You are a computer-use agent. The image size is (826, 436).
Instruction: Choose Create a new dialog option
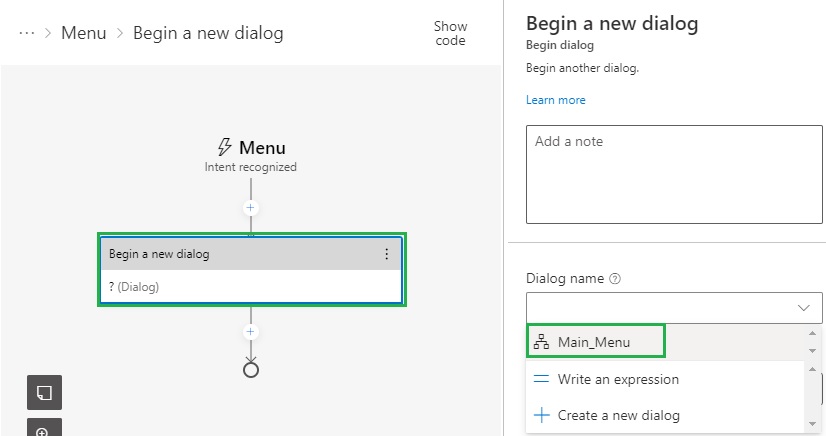[618, 415]
